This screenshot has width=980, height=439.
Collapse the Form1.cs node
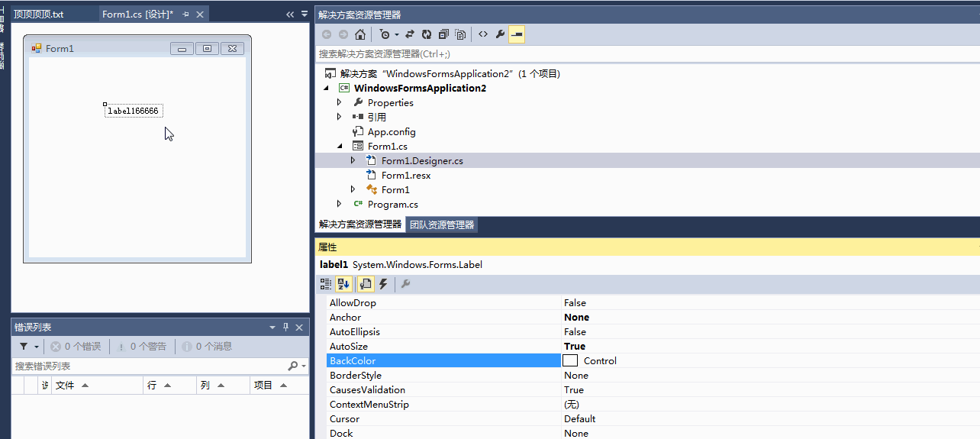point(340,147)
